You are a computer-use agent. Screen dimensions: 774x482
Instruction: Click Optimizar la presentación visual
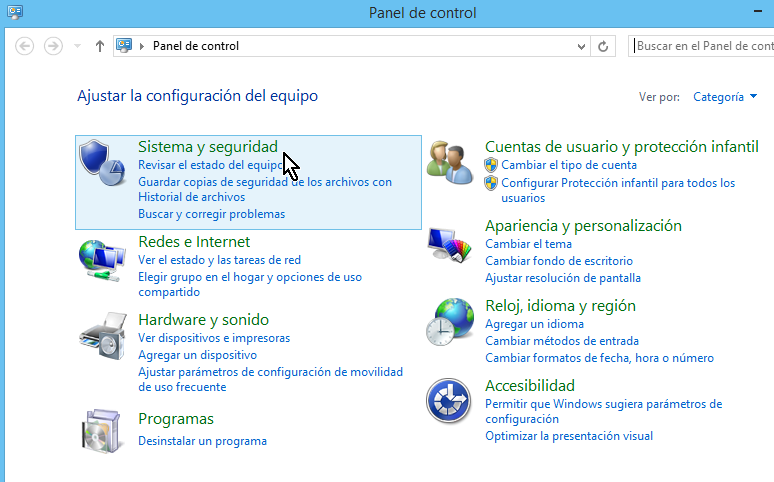(569, 436)
